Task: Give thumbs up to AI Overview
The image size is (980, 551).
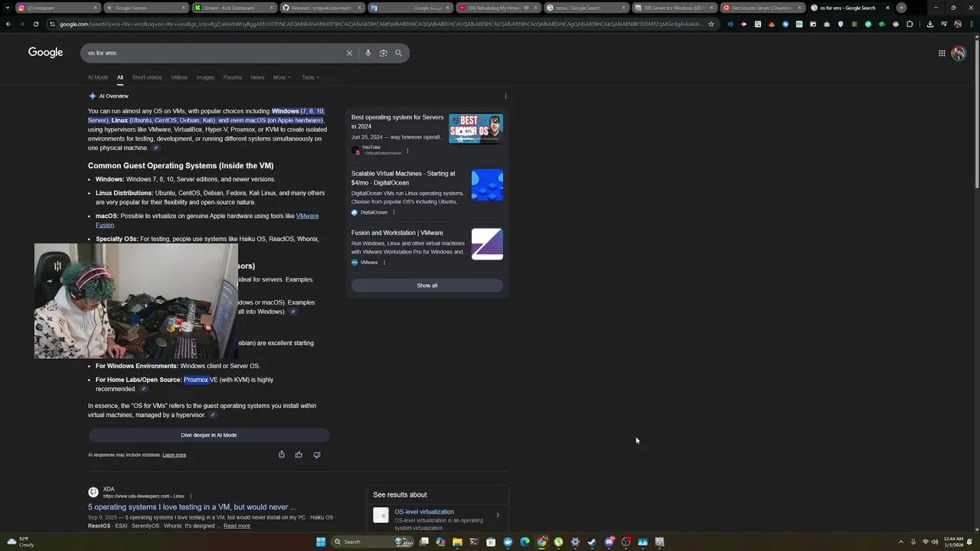Action: (x=299, y=455)
